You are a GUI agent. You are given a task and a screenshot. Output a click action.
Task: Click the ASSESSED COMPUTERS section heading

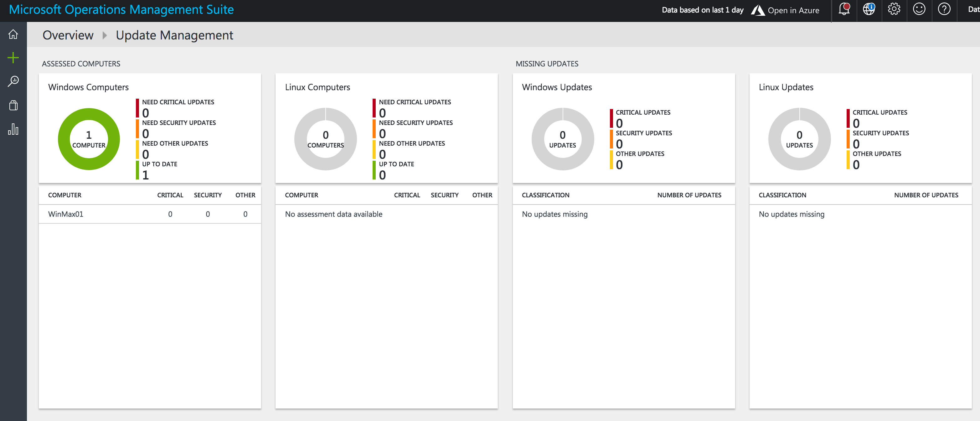click(x=81, y=64)
